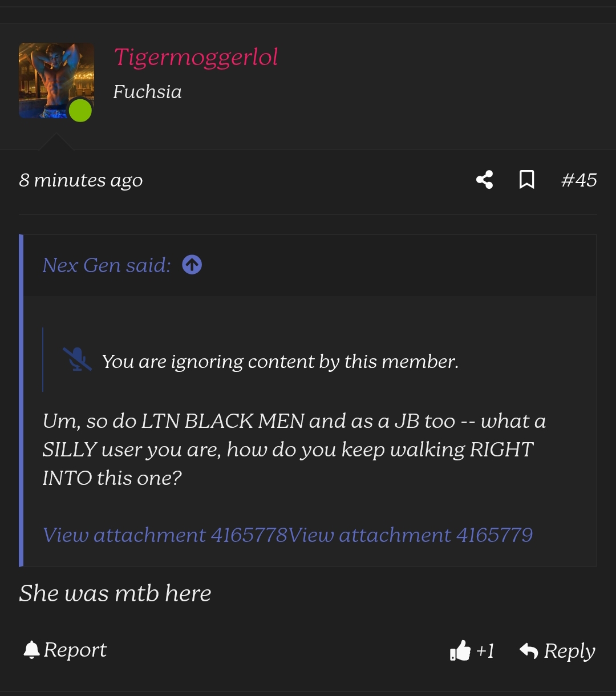Screen dimensions: 616x696
Task: Click the muted microphone ignore icon
Action: pos(77,359)
